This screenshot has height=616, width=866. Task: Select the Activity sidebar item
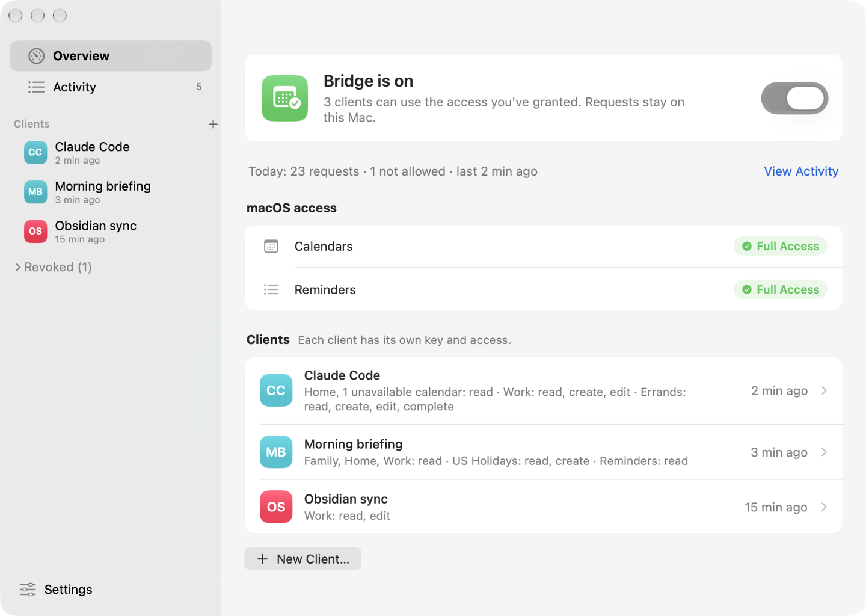coord(111,87)
